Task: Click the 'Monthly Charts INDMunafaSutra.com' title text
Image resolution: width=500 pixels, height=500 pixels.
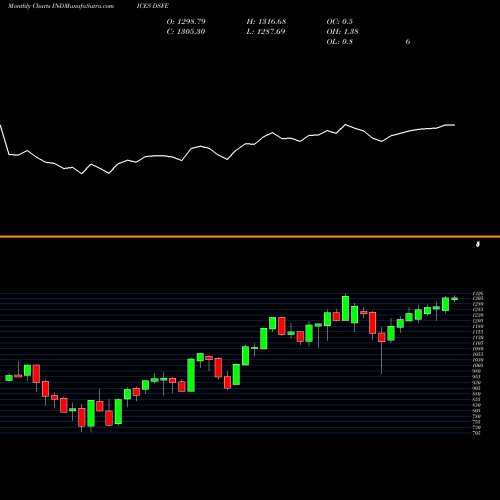Action: (x=61, y=6)
